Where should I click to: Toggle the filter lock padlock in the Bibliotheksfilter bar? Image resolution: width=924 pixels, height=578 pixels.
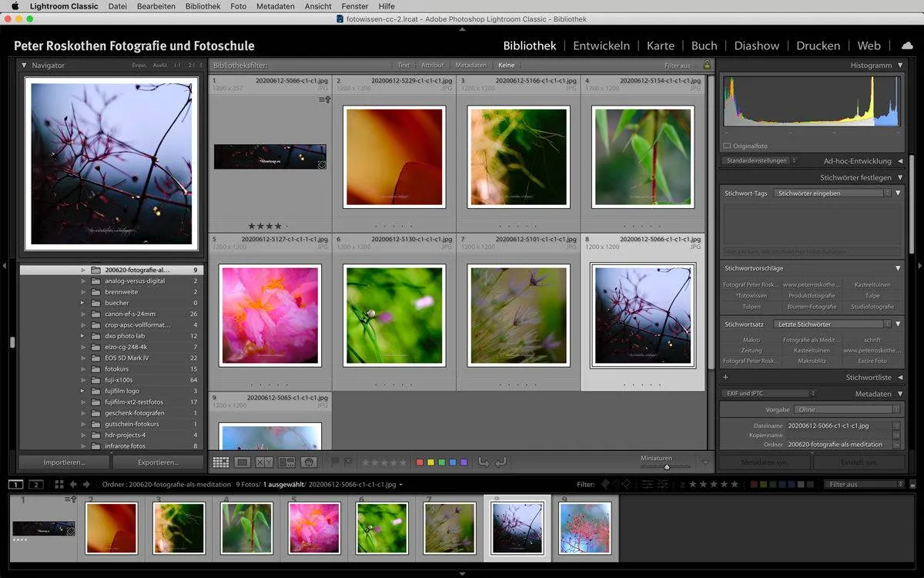[x=707, y=66]
